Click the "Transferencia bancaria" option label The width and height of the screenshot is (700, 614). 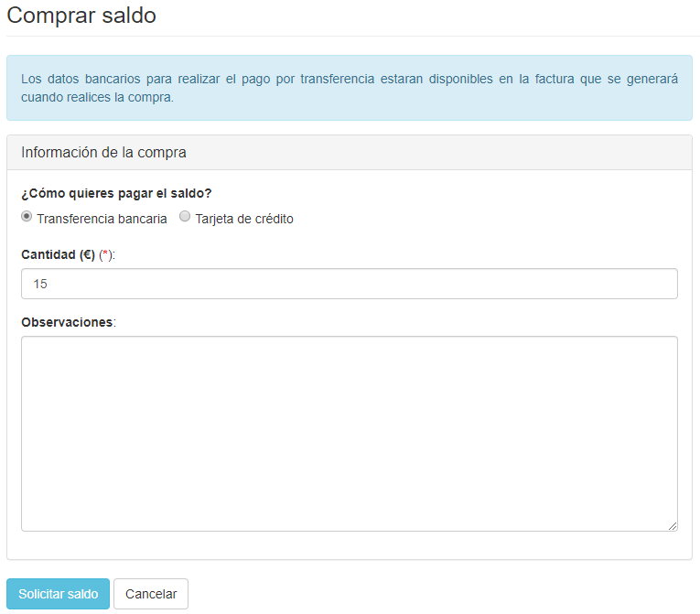[102, 219]
